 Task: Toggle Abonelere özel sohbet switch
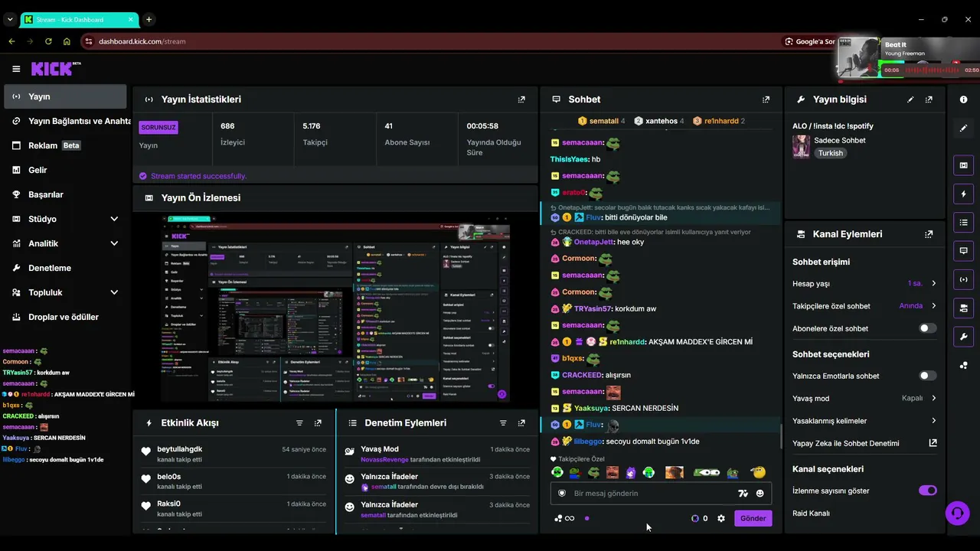(x=927, y=328)
